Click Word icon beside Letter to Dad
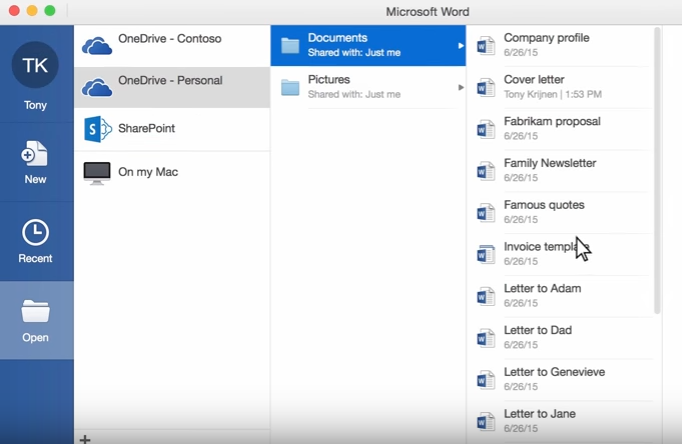 pos(485,338)
